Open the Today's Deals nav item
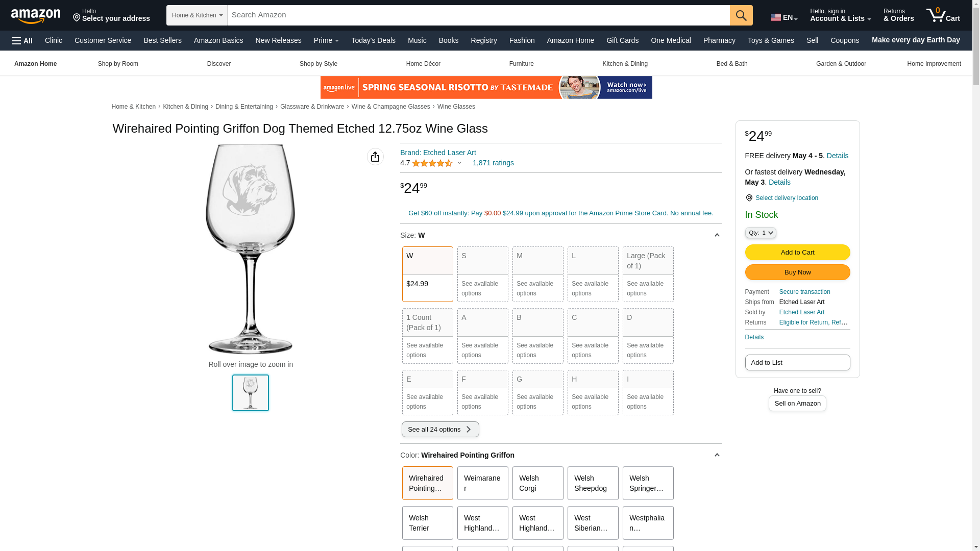This screenshot has width=980, height=551. pyautogui.click(x=373, y=40)
